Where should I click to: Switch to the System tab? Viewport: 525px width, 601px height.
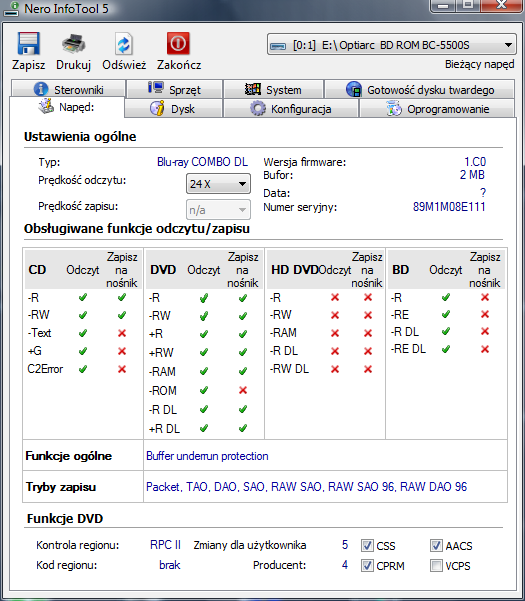tap(273, 89)
